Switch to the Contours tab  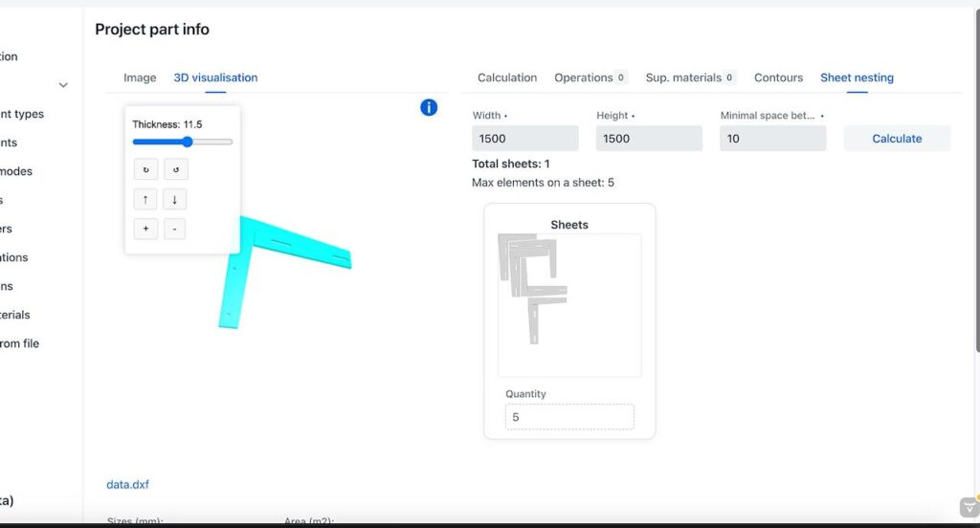pyautogui.click(x=778, y=77)
